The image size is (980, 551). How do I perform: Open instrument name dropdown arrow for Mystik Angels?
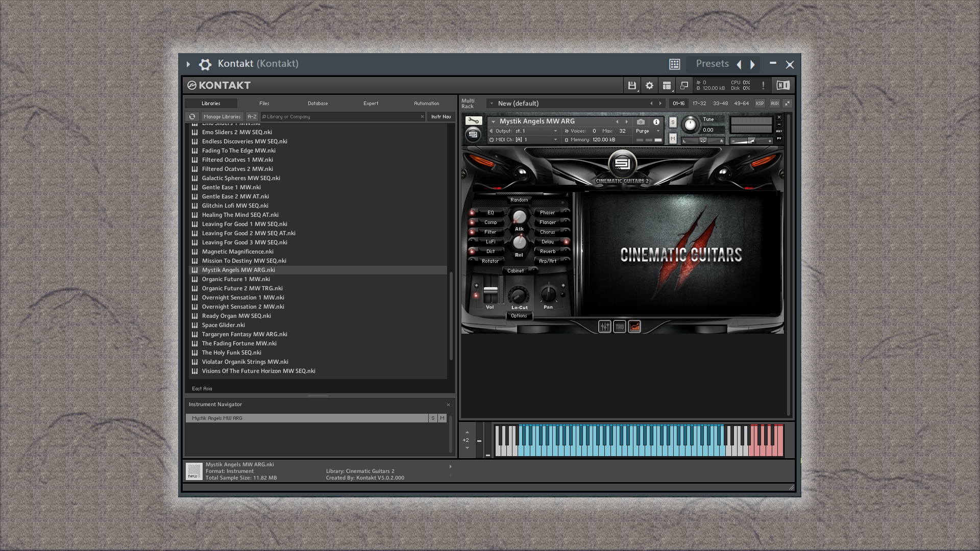(x=493, y=122)
